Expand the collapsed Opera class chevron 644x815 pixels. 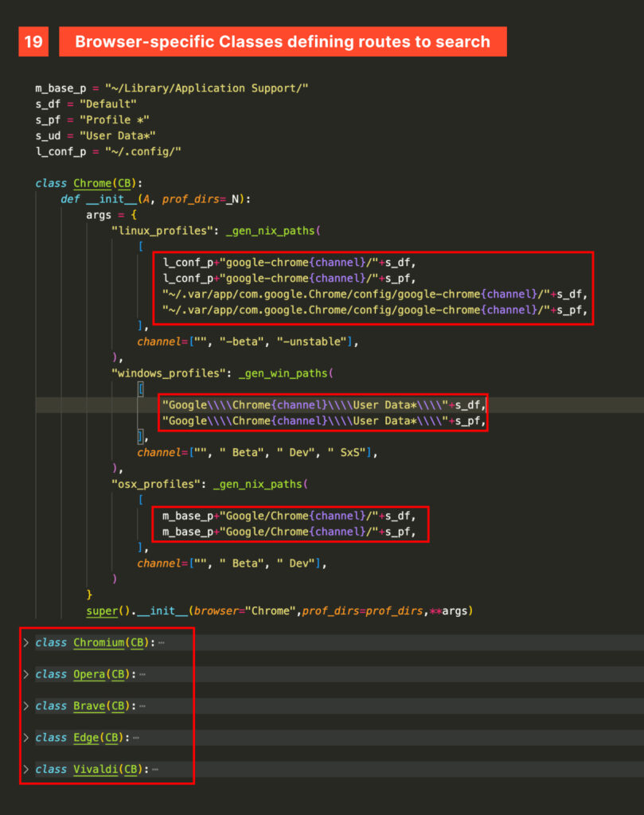tap(25, 674)
